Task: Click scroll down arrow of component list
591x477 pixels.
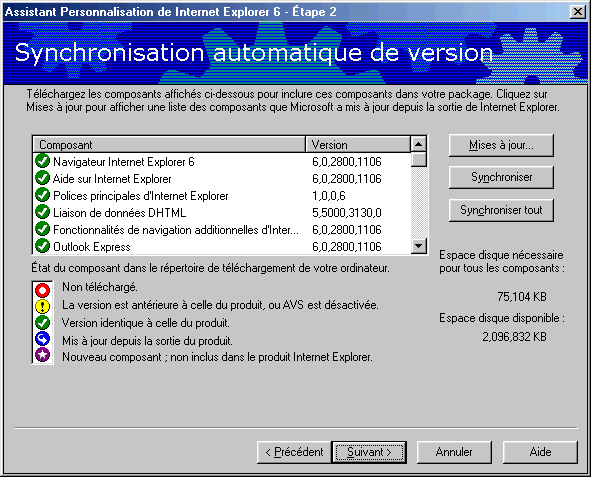Action: (418, 246)
